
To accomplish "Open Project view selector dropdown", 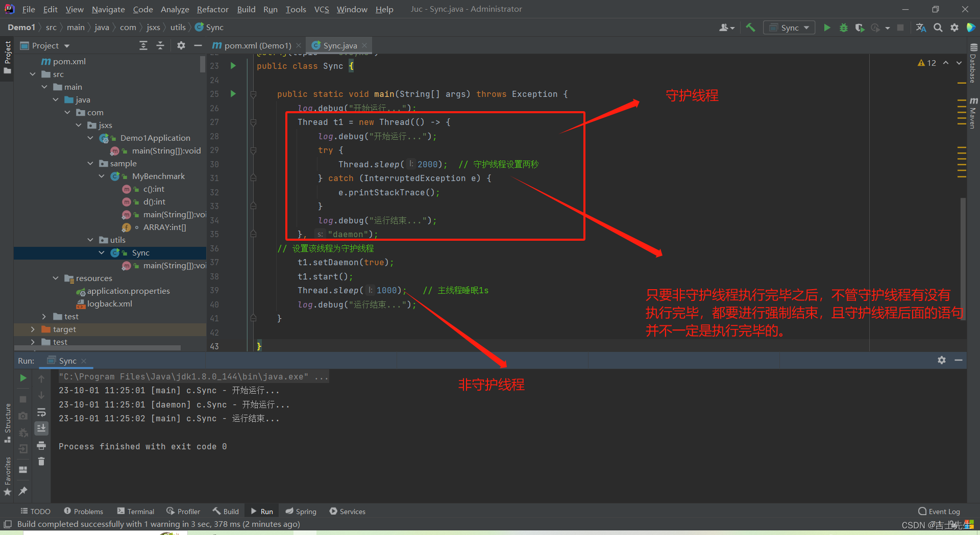I will pos(45,46).
